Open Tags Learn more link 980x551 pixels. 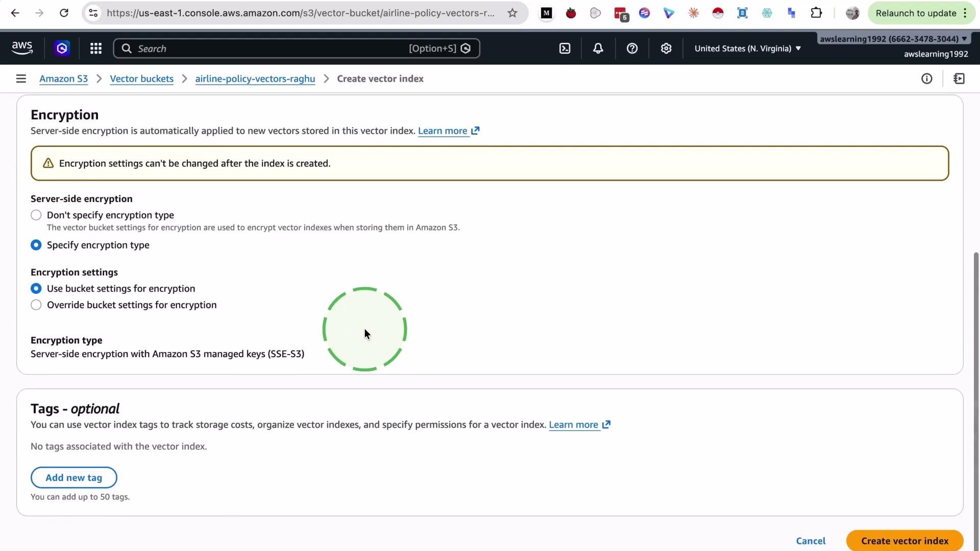(580, 425)
